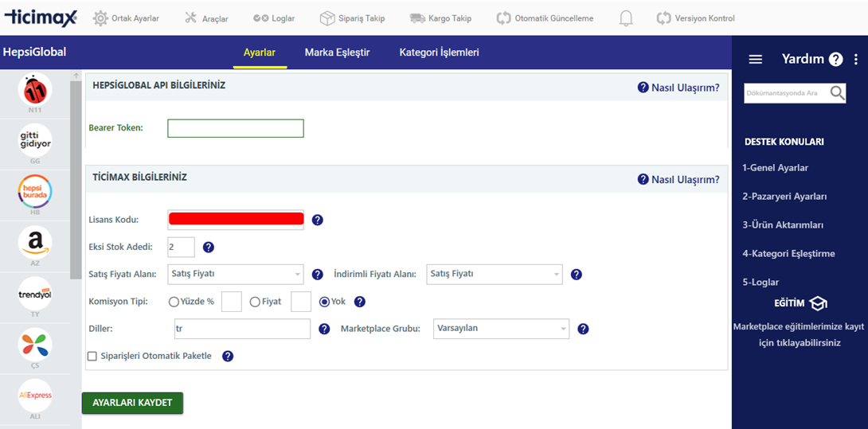Click the help icon beside Lisans Kodu
The image size is (868, 429).
tap(317, 220)
